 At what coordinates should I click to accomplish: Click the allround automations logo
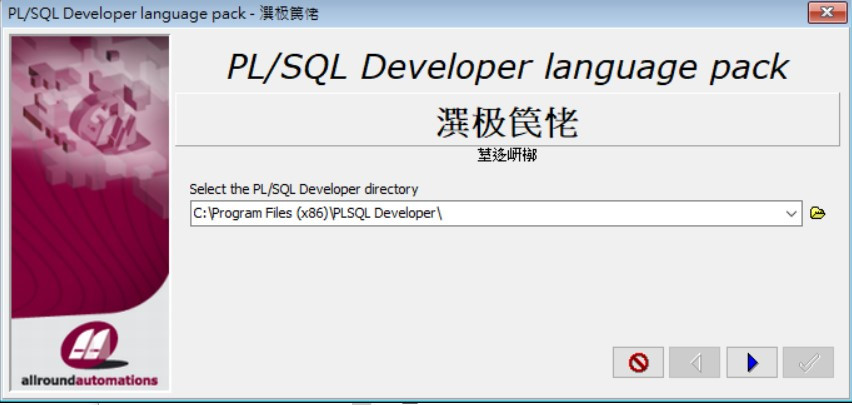(x=90, y=354)
